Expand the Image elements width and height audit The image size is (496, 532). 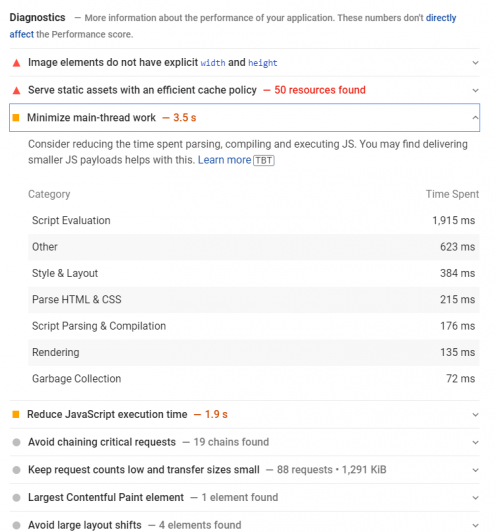476,63
